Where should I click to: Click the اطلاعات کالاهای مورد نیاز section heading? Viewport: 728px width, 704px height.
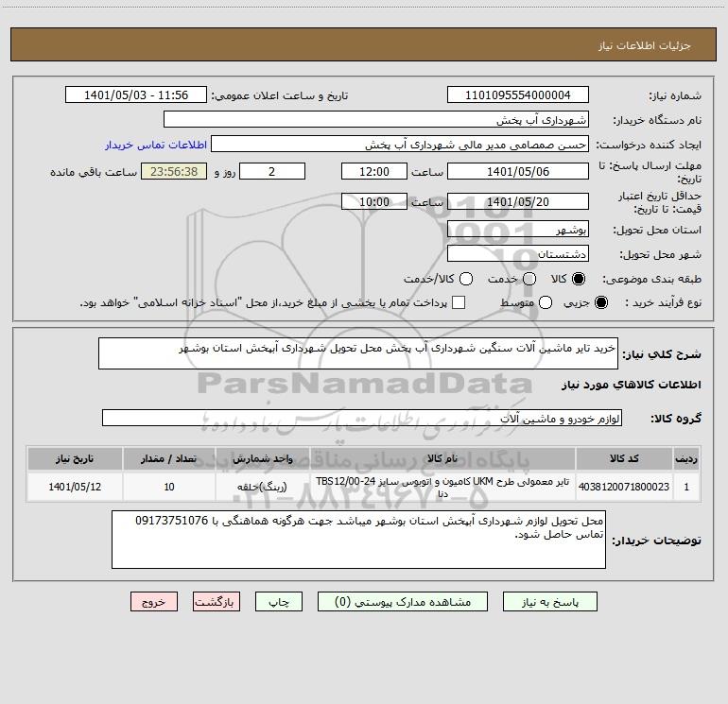click(631, 385)
